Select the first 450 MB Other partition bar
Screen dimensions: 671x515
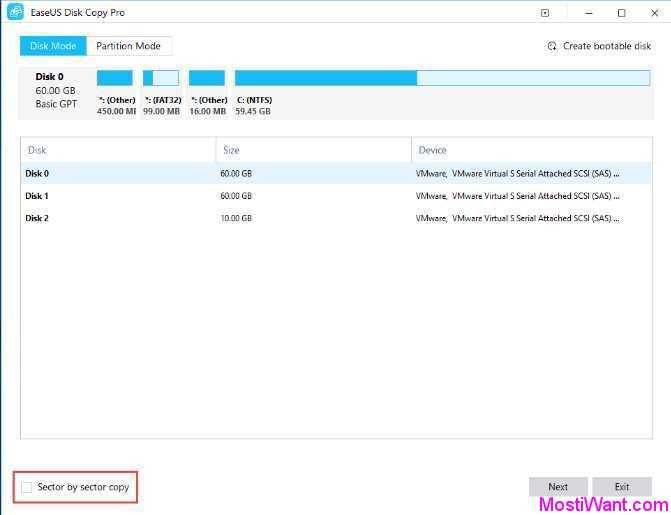[x=115, y=78]
